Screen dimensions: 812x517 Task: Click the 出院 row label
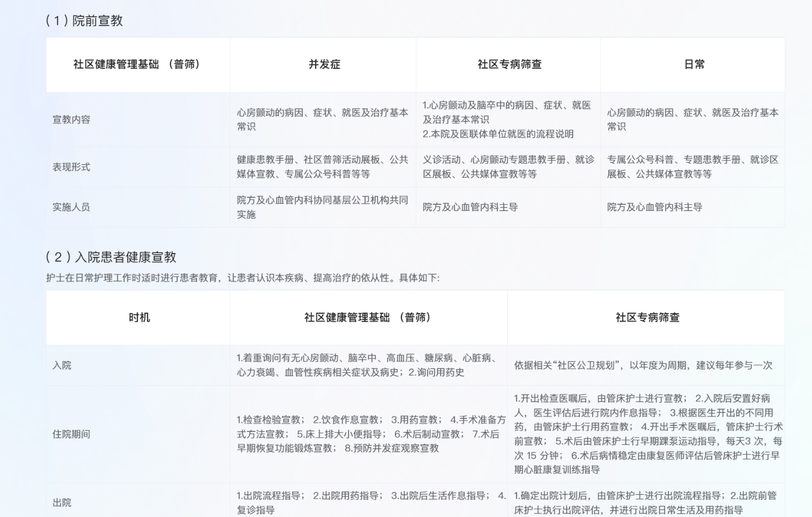(62, 502)
